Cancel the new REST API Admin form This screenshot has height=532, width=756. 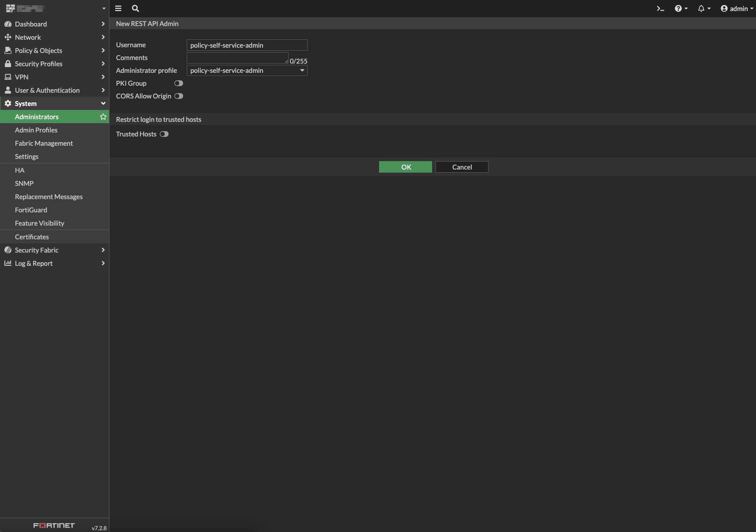pos(462,167)
